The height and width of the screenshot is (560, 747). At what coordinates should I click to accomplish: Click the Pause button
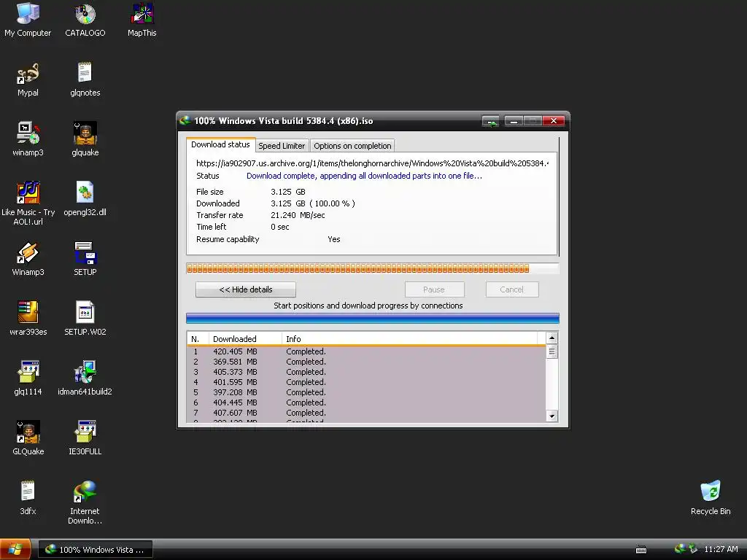(x=434, y=289)
